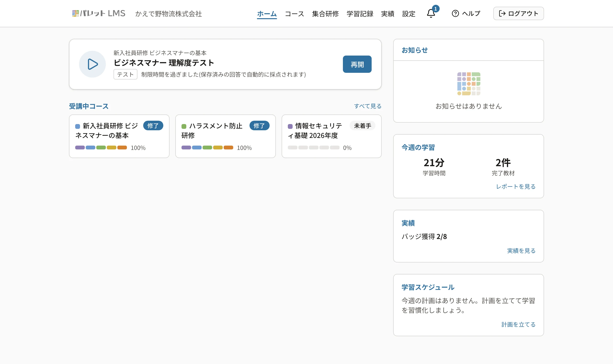The image size is (613, 364).
Task: Click the 今週の学習 heading
Action: 418,148
